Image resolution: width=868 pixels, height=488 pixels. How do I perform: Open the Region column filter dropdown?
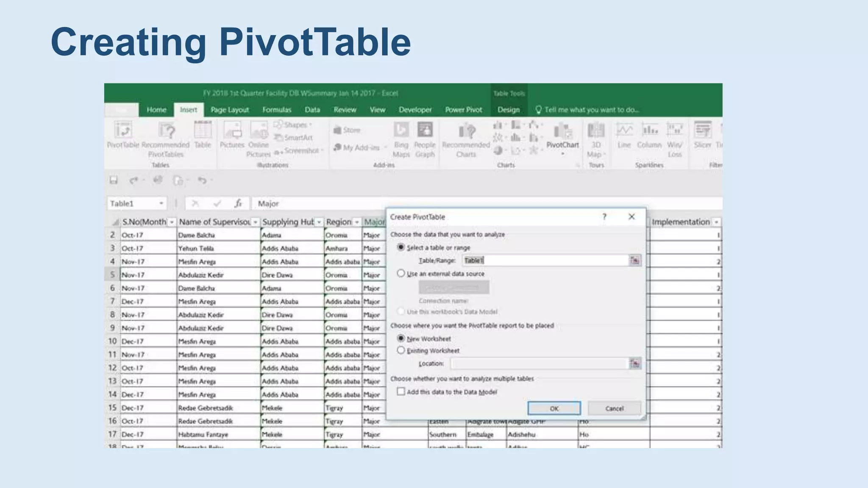pyautogui.click(x=357, y=222)
